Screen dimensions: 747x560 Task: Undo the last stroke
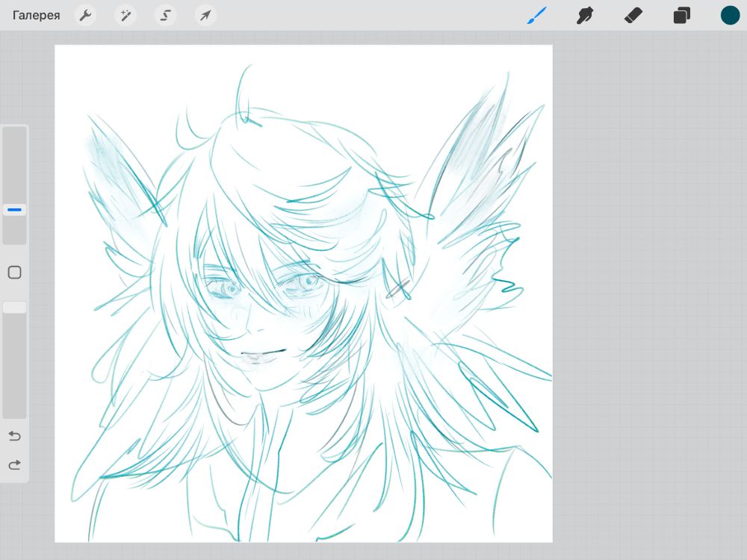click(x=15, y=436)
